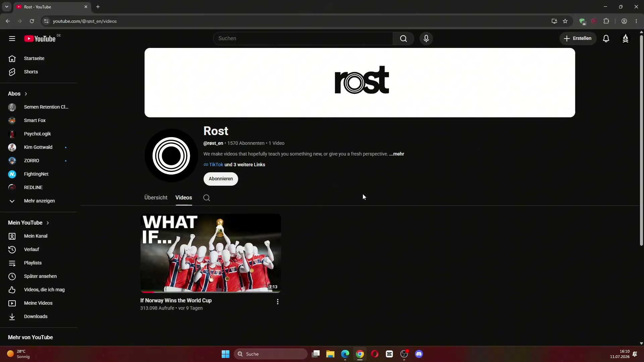Screen dimensions: 644x362
Task: Open Downloads in the sidebar
Action: click(39, 317)
